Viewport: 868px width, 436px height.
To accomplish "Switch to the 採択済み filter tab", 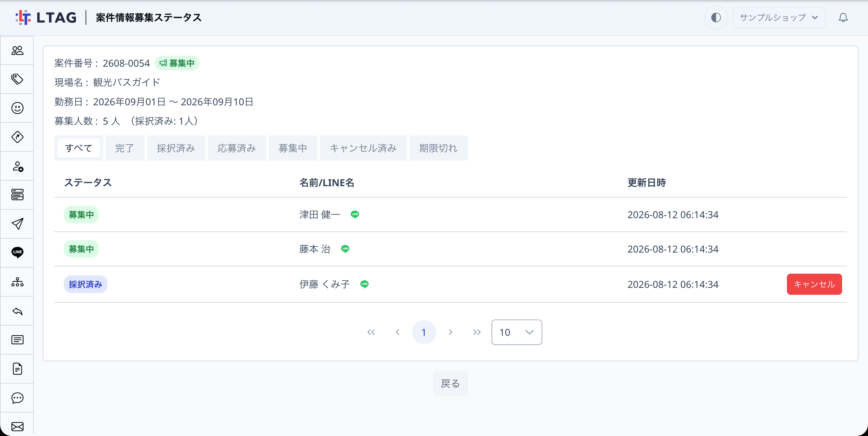I will point(176,148).
